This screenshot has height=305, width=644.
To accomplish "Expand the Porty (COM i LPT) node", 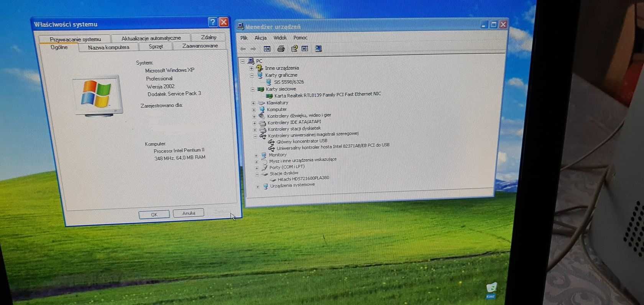I will (x=257, y=168).
